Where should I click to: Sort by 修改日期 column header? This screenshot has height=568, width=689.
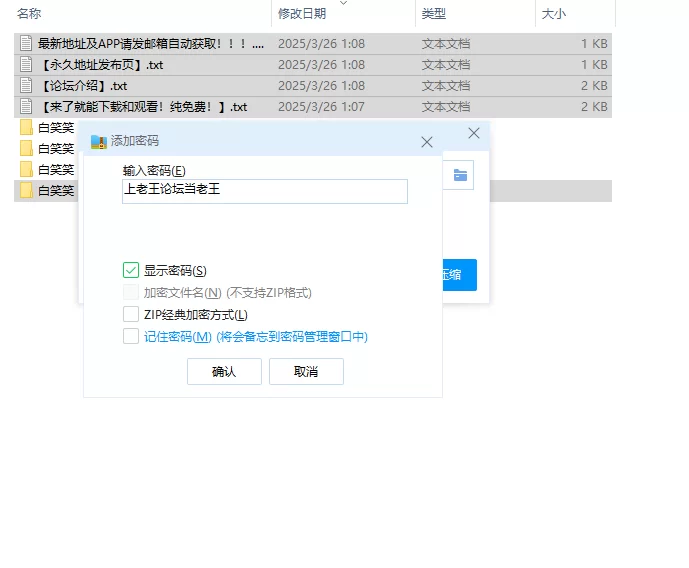pyautogui.click(x=302, y=14)
